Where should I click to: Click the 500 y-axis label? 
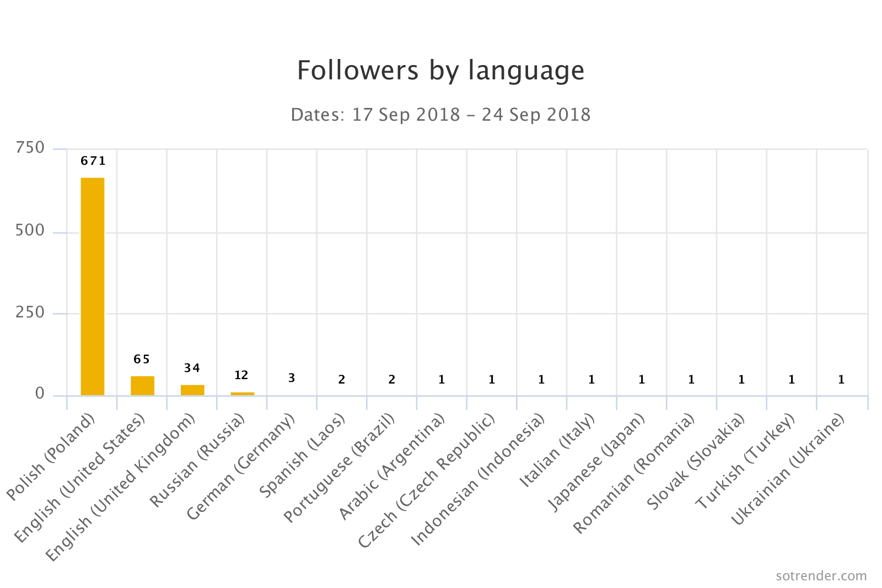(x=30, y=231)
